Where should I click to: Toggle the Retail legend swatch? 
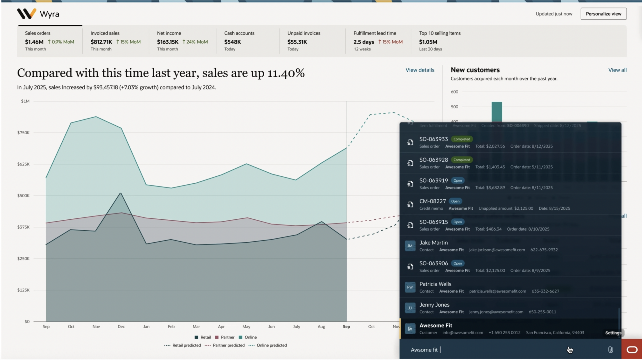coord(197,337)
